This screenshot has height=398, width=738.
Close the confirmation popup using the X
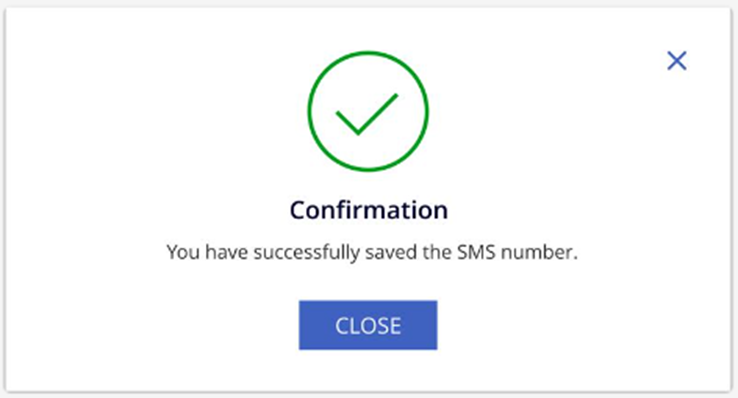coord(677,61)
